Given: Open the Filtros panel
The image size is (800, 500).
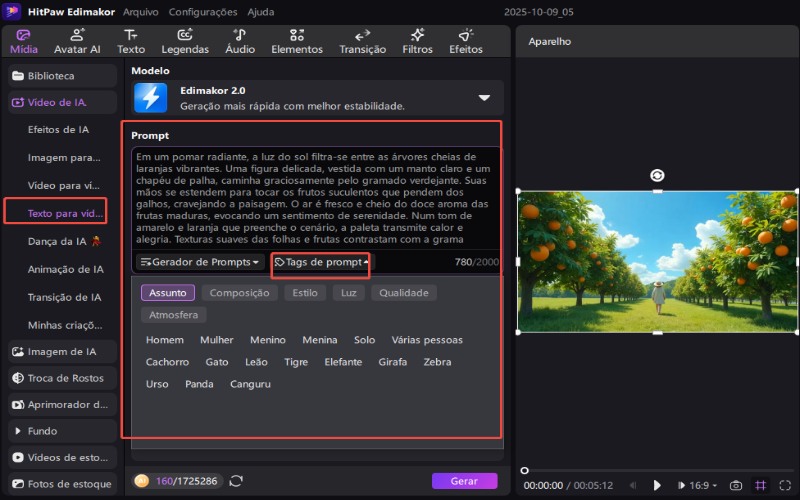Looking at the screenshot, I should (417, 42).
